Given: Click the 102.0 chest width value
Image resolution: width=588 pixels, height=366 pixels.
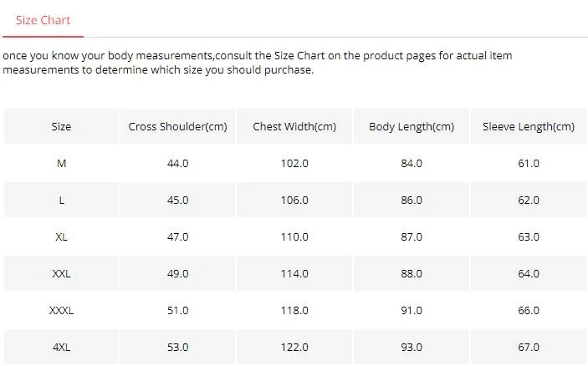Looking at the screenshot, I should click(x=294, y=164).
